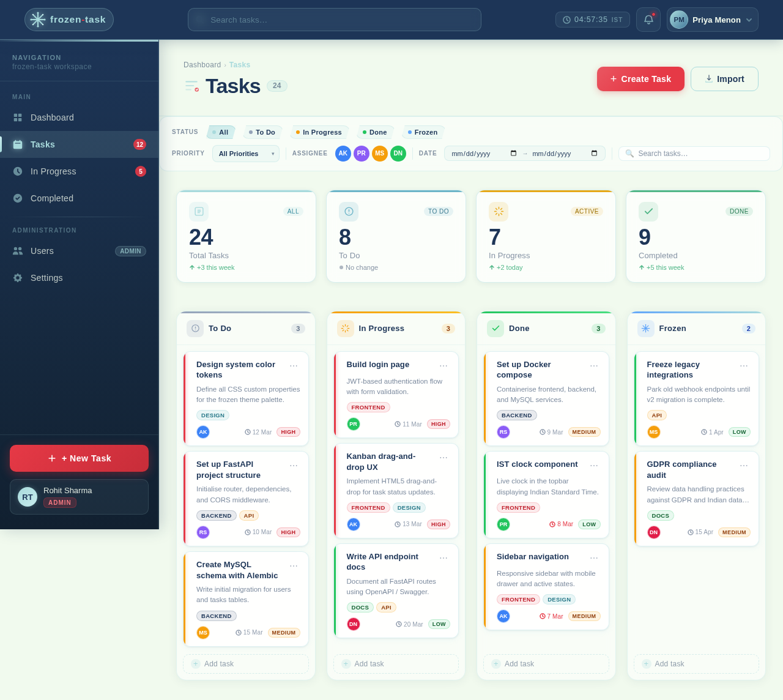Toggle the To Do status filter
Viewport: 783px width, 700px height.
coord(262,132)
